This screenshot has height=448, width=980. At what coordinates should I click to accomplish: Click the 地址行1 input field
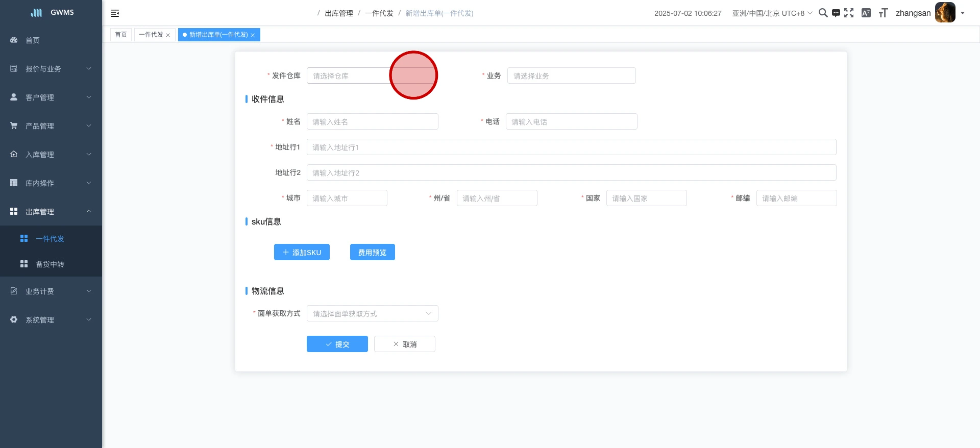(571, 147)
